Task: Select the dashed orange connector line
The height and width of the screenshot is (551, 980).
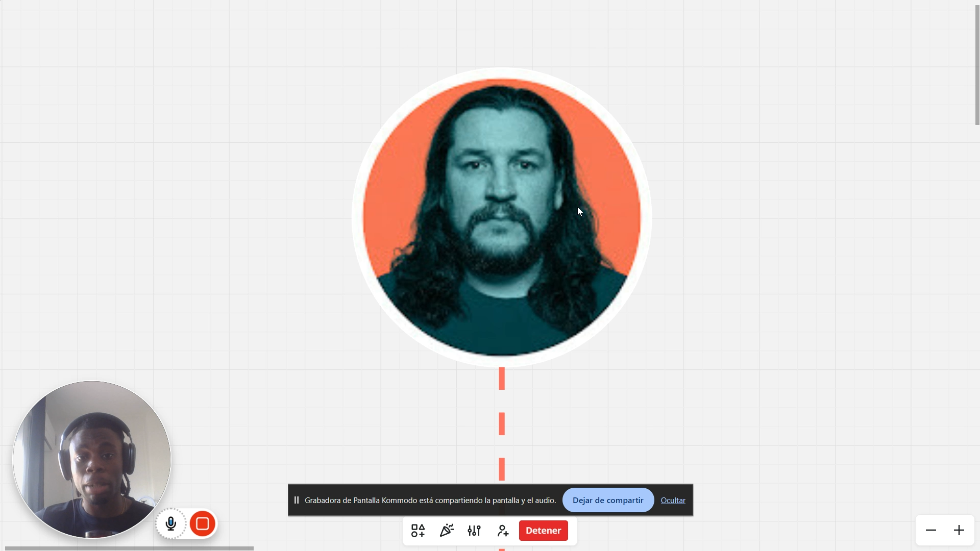Action: [502, 423]
